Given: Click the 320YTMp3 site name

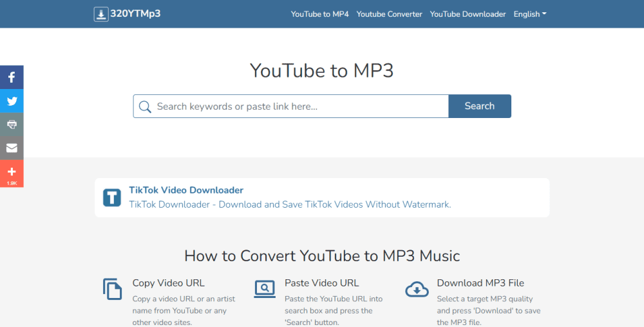Looking at the screenshot, I should click(135, 14).
